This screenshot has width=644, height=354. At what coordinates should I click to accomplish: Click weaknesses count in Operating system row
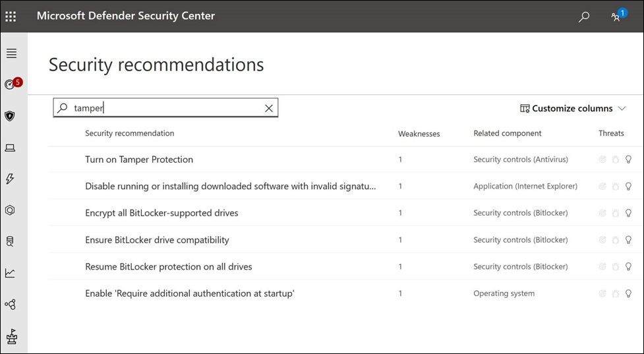(401, 293)
